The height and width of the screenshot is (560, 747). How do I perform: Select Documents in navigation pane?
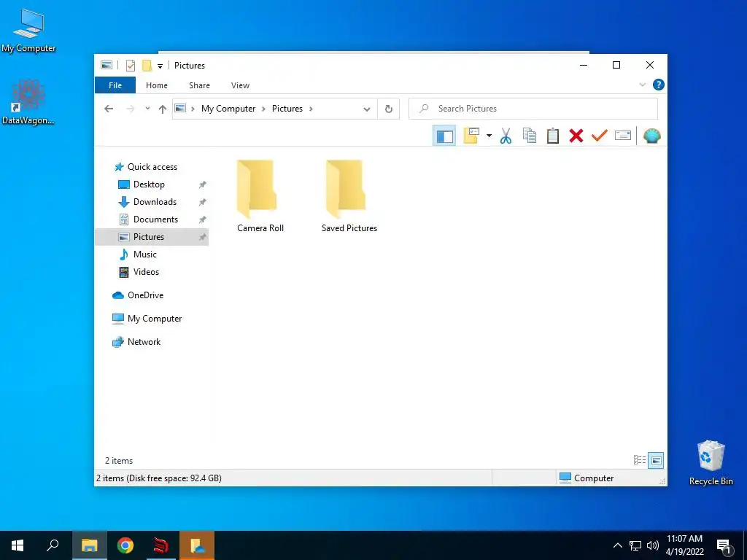click(x=156, y=219)
